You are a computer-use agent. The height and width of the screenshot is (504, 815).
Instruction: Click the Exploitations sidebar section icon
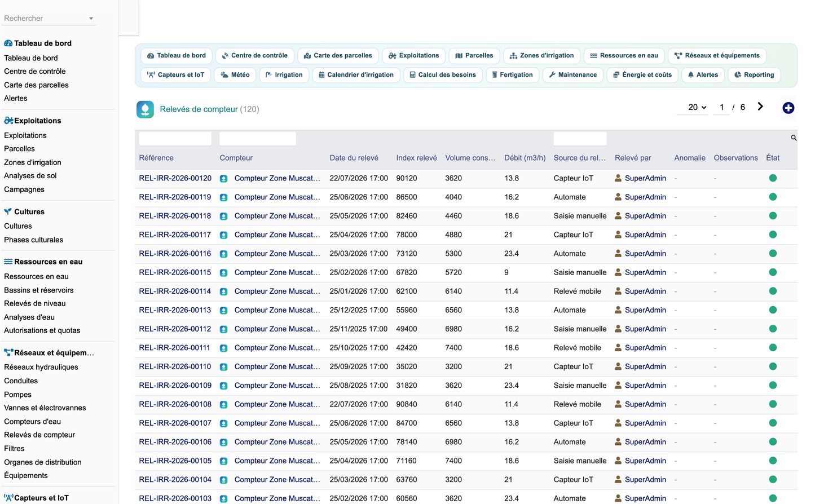click(8, 121)
